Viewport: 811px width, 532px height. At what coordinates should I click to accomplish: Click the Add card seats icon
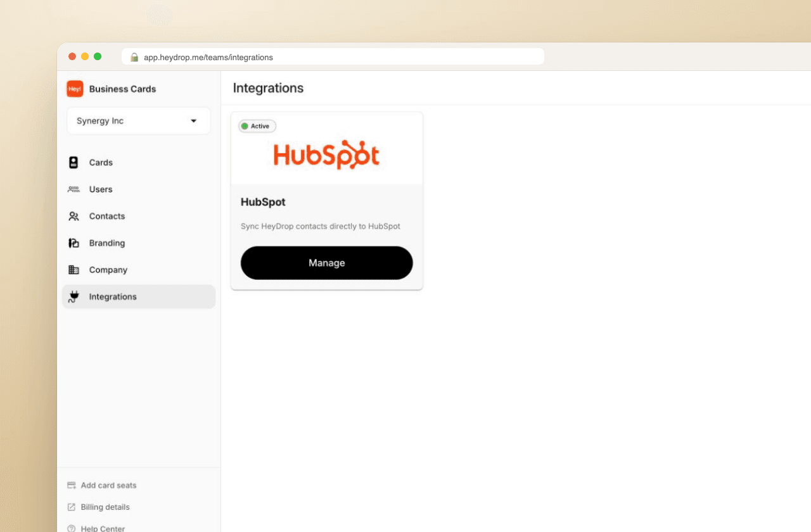[x=72, y=485]
